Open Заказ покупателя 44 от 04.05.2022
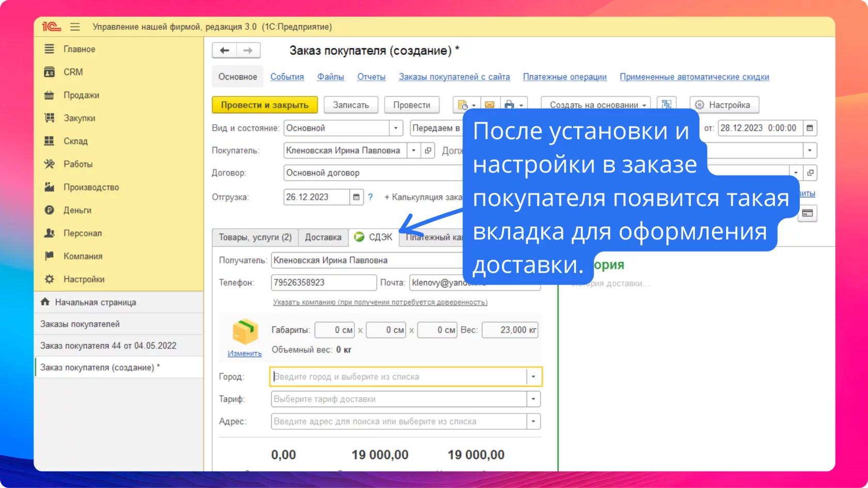The image size is (868, 488). 109,345
